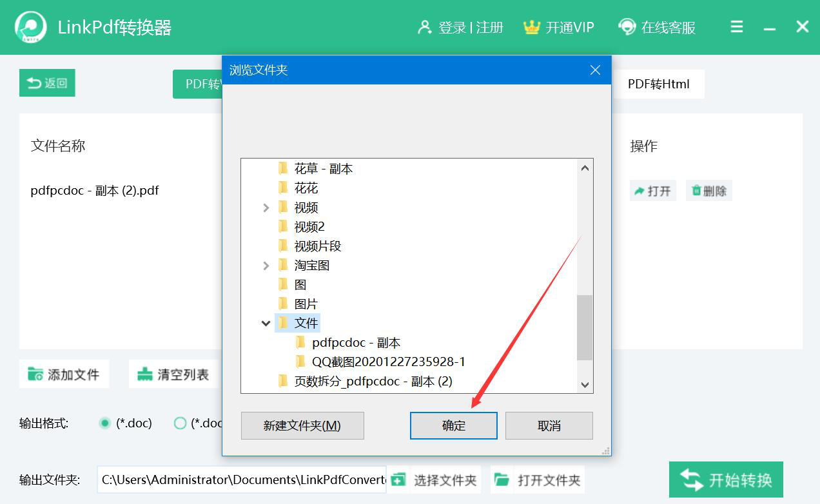This screenshot has width=820, height=504.
Task: Expand the 视频 folder chevron
Action: pyautogui.click(x=266, y=208)
